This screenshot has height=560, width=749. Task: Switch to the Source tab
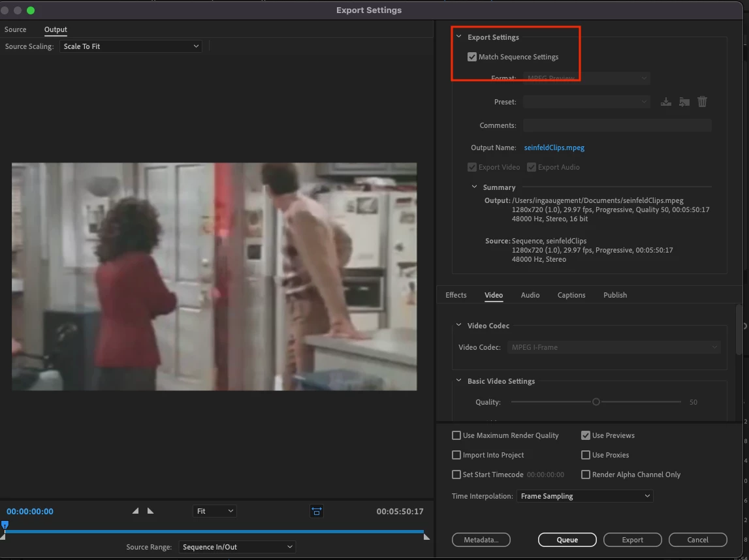tap(15, 29)
